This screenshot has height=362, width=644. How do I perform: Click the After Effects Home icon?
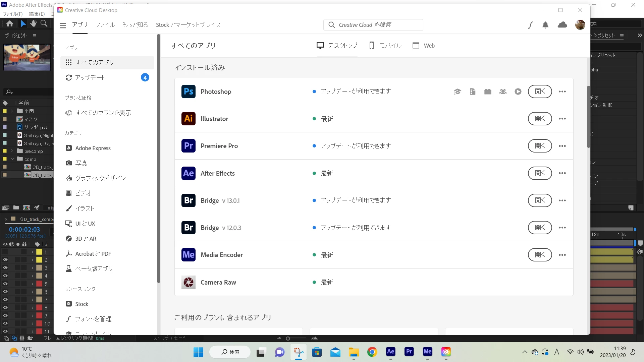pos(10,23)
